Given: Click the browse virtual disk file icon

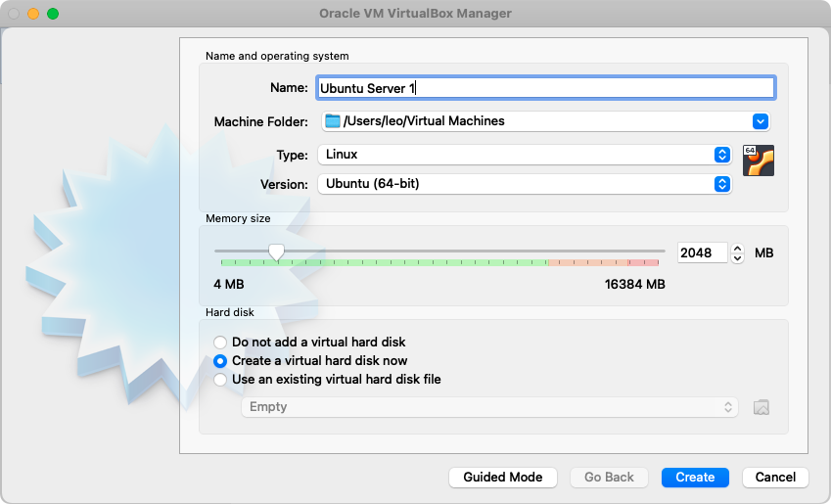Looking at the screenshot, I should 762,407.
